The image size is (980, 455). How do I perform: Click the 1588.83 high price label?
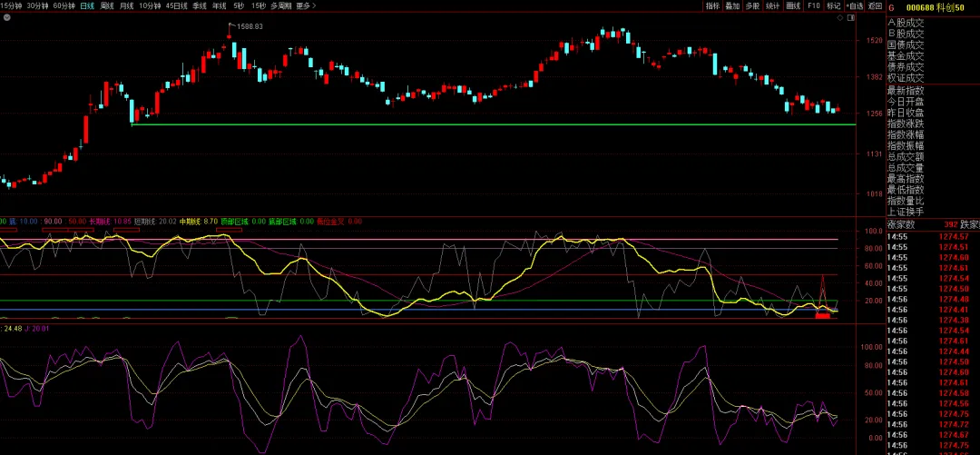tap(249, 26)
